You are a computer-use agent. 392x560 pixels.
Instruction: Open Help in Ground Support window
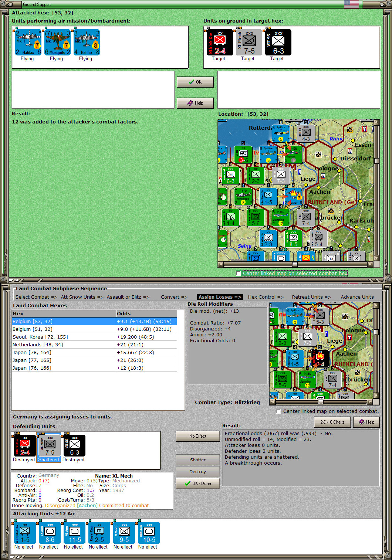pyautogui.click(x=195, y=103)
